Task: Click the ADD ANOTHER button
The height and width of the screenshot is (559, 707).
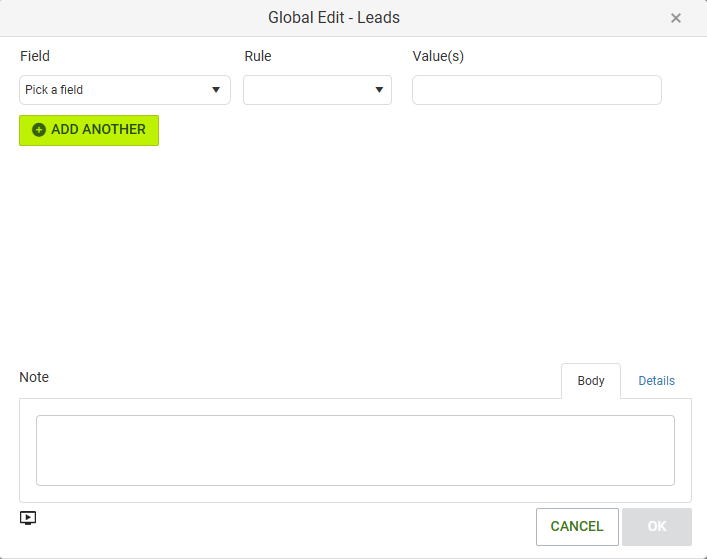Action: [x=89, y=130]
